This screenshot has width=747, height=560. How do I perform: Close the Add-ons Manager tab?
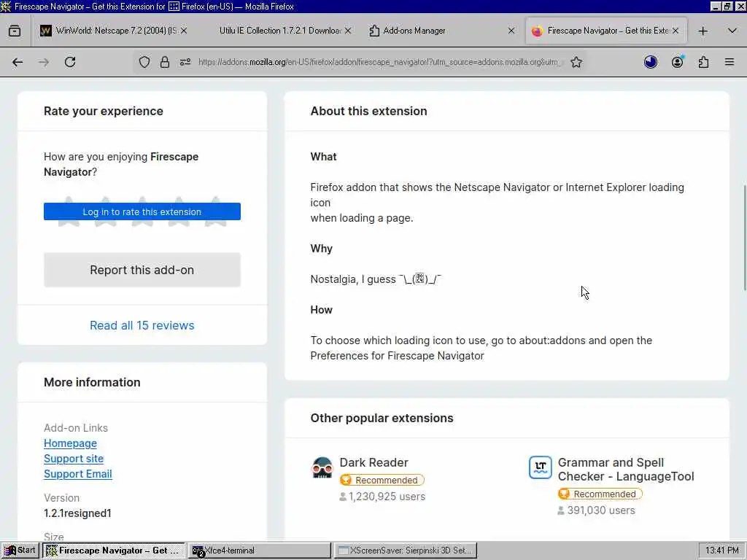point(511,31)
